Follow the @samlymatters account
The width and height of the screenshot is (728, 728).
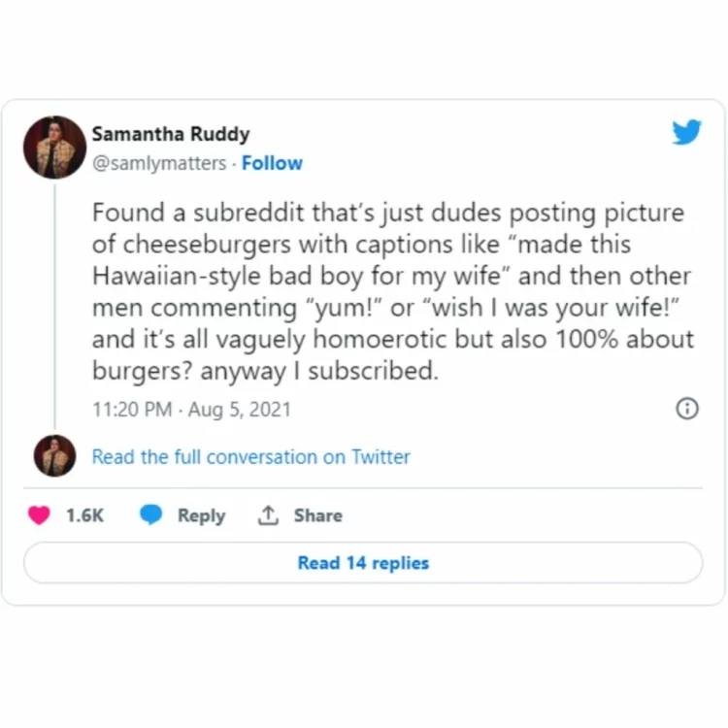272,163
